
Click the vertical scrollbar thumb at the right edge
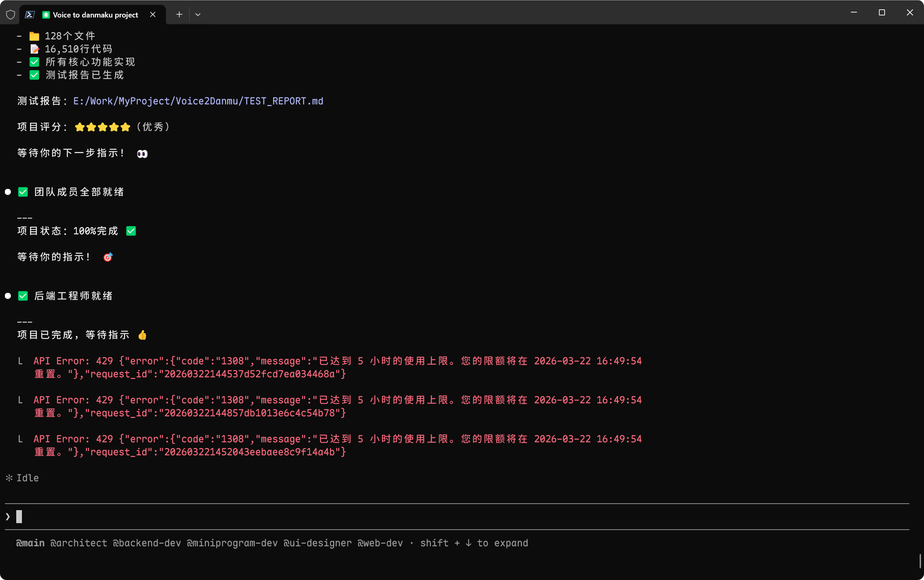(920, 561)
